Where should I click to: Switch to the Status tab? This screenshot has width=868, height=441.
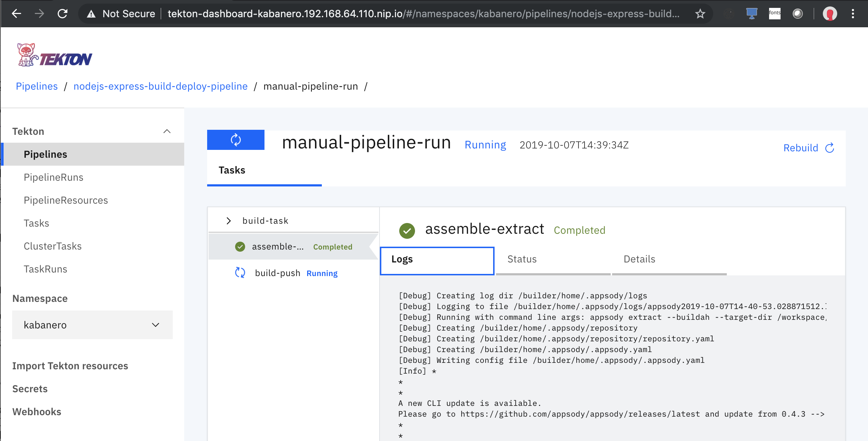[521, 259]
